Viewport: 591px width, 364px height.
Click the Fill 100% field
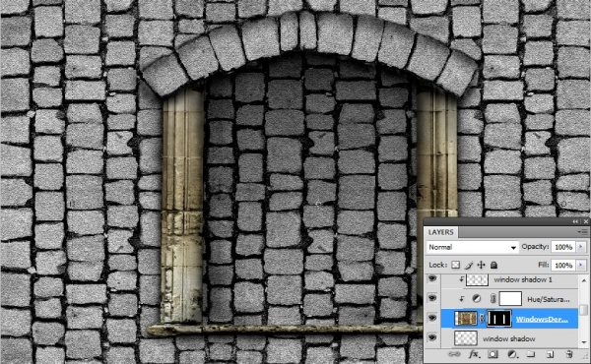(563, 265)
